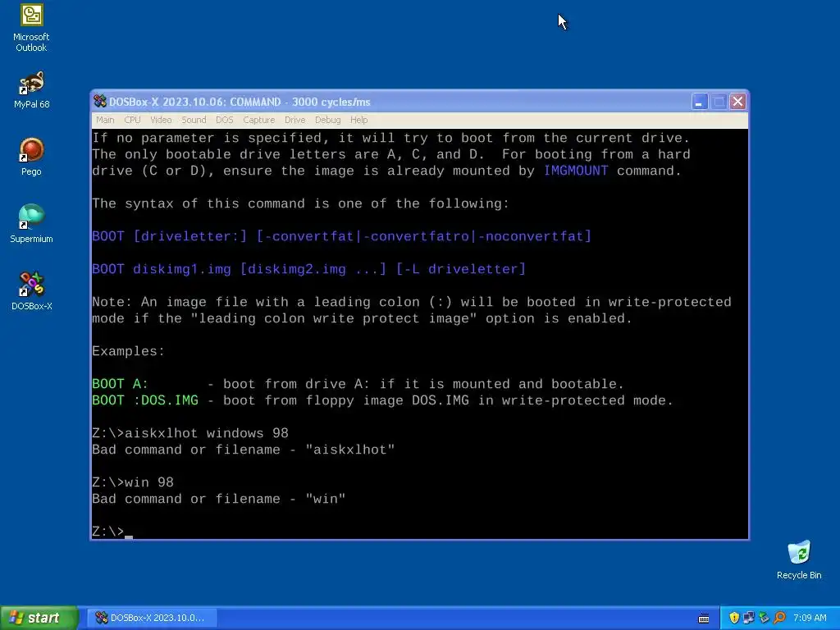Click the Windows start button

click(39, 618)
